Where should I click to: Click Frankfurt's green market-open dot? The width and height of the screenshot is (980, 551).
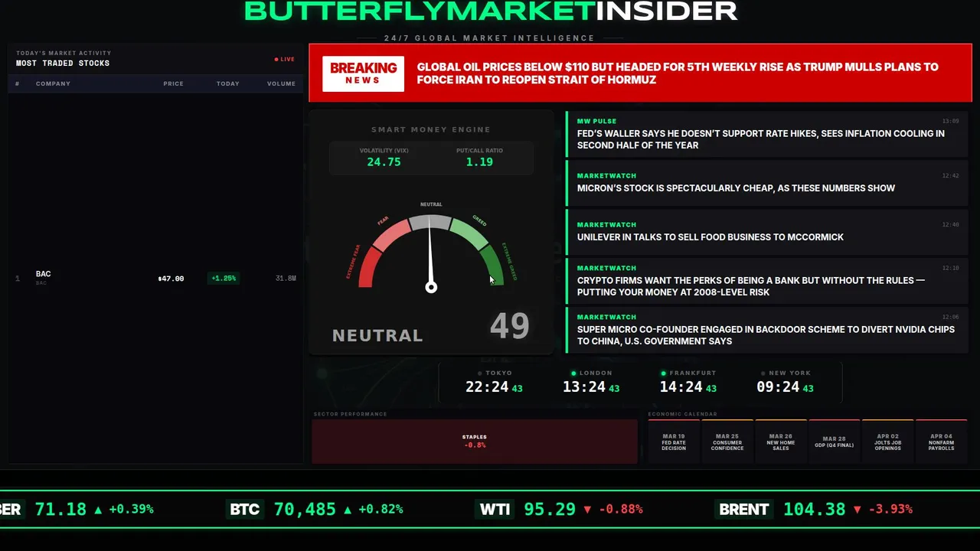coord(664,373)
